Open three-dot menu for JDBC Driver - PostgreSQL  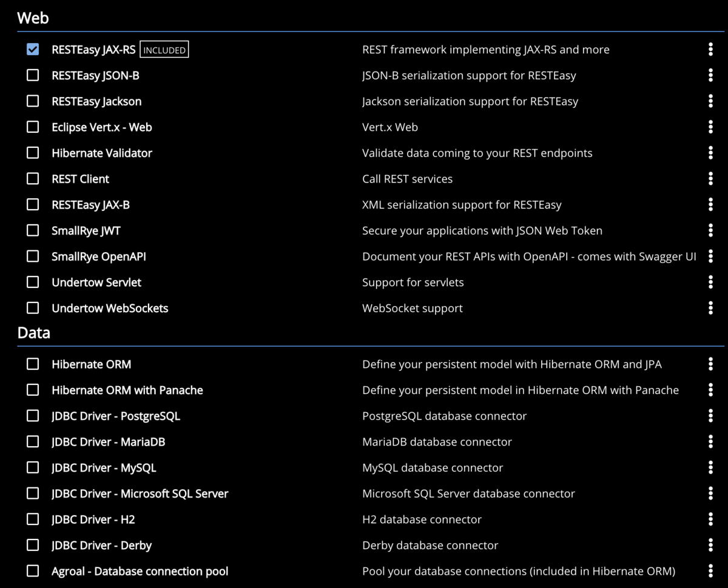710,416
